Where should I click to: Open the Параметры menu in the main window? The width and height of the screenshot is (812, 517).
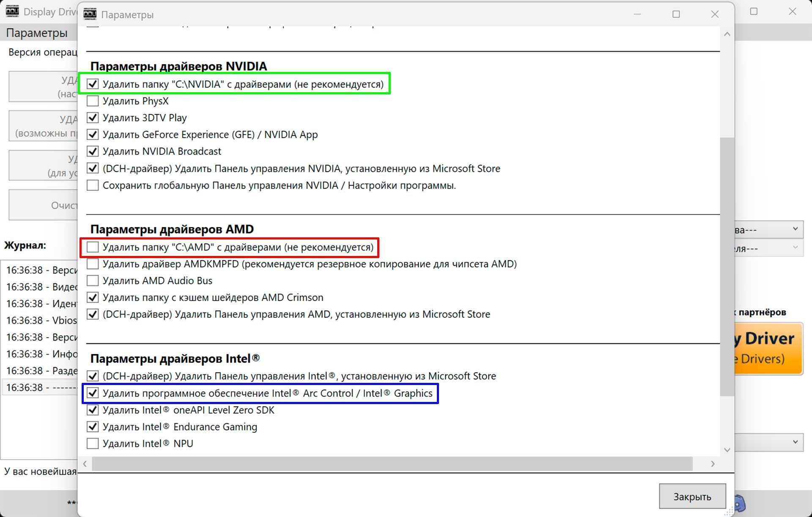[37, 33]
